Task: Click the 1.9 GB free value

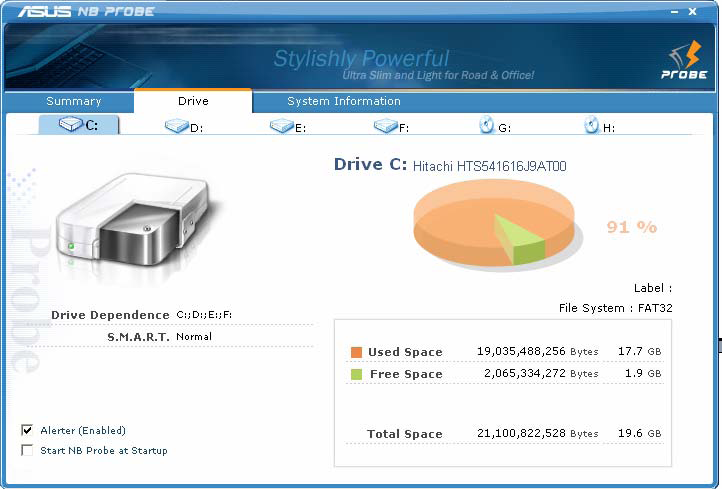Action: tap(643, 373)
